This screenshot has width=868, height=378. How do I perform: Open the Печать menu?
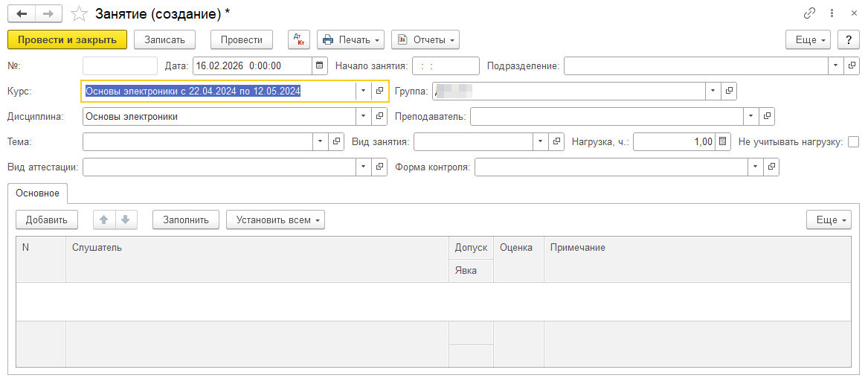point(351,39)
